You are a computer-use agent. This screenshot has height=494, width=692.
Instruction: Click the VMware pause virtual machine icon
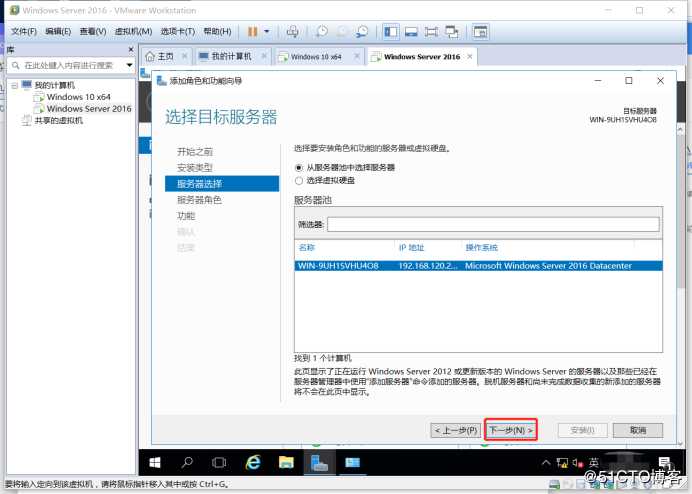(x=252, y=32)
